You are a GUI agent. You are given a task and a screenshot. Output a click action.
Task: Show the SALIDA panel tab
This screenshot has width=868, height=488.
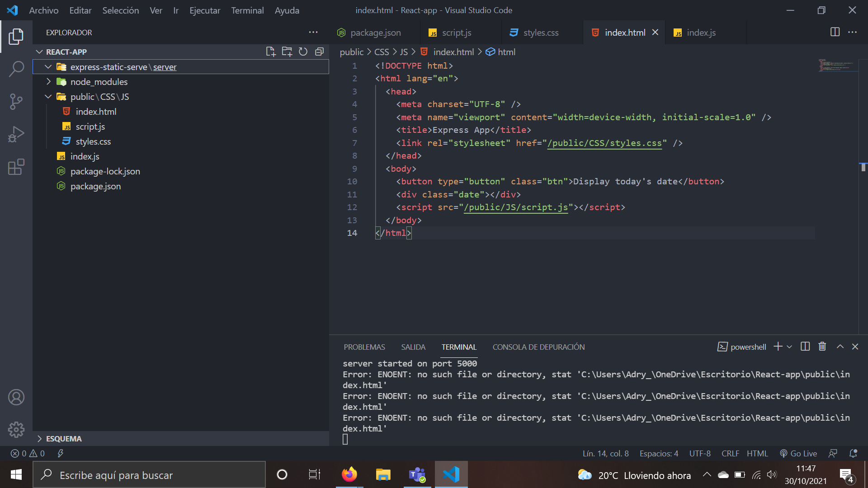click(413, 347)
